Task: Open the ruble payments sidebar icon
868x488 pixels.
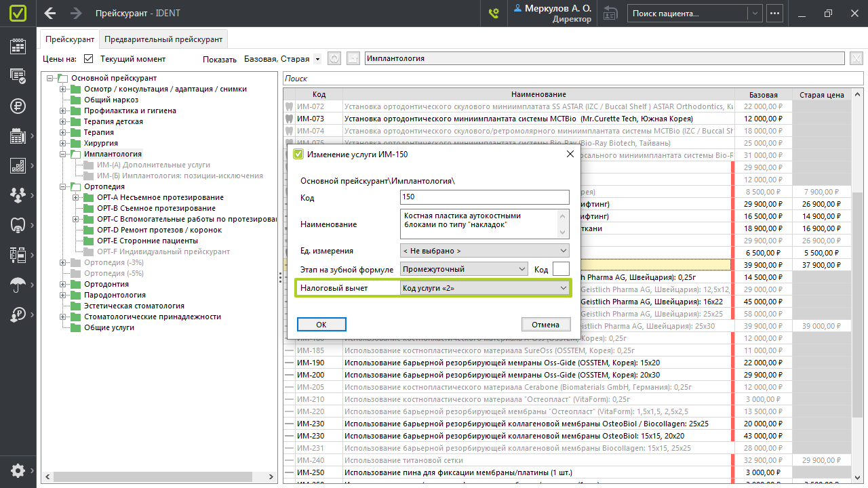Action: pyautogui.click(x=18, y=106)
